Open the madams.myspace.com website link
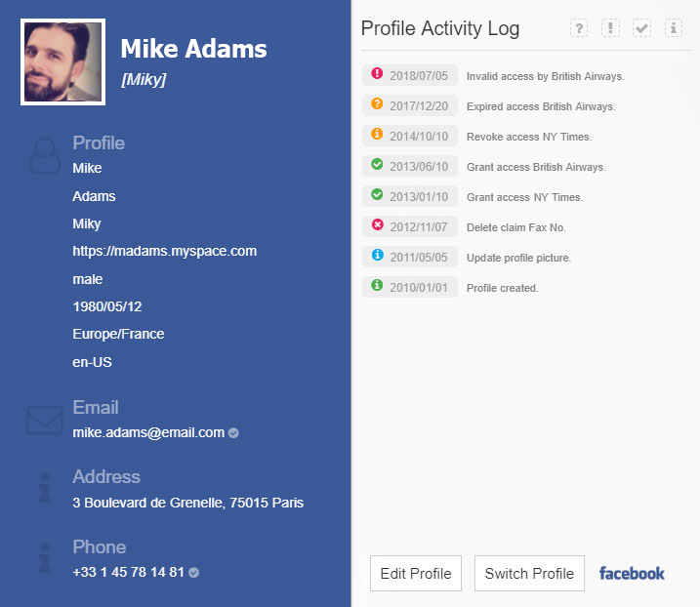700x607 pixels. (164, 251)
